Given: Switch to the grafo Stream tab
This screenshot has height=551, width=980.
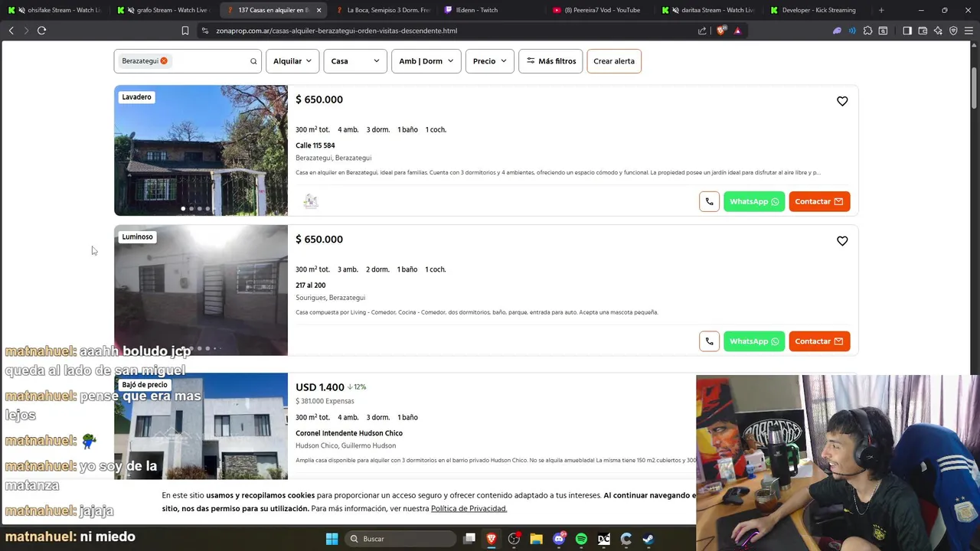Looking at the screenshot, I should pyautogui.click(x=164, y=10).
